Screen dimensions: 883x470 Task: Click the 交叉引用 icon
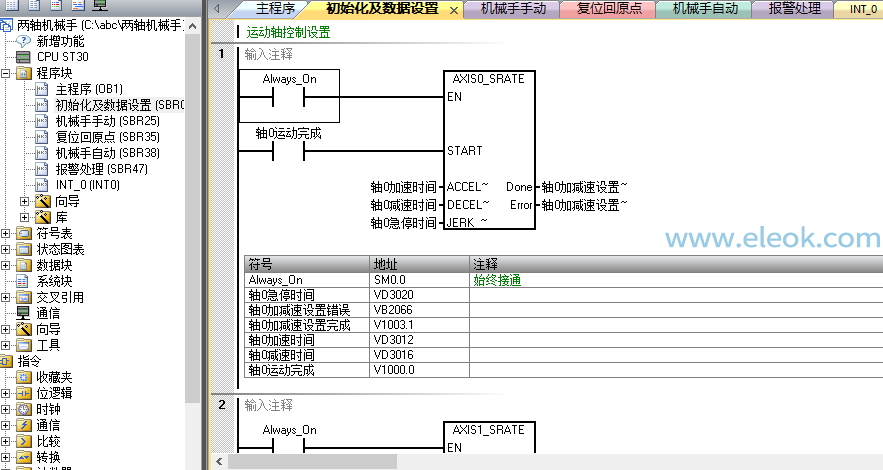pyautogui.click(x=24, y=297)
